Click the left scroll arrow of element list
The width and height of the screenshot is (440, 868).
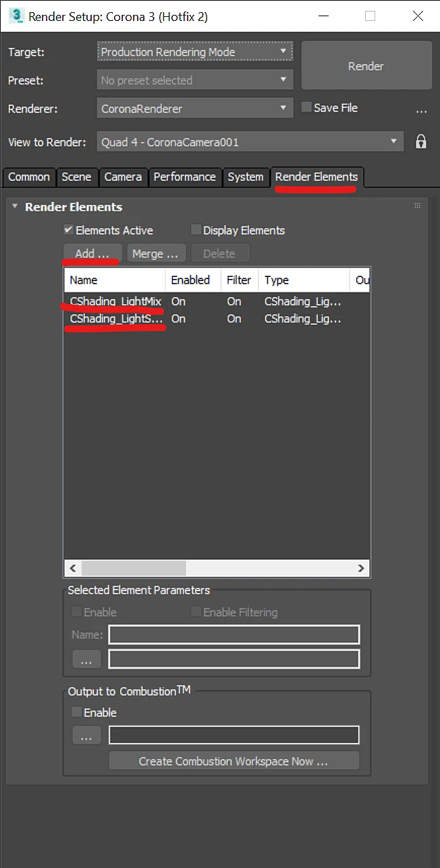point(73,568)
